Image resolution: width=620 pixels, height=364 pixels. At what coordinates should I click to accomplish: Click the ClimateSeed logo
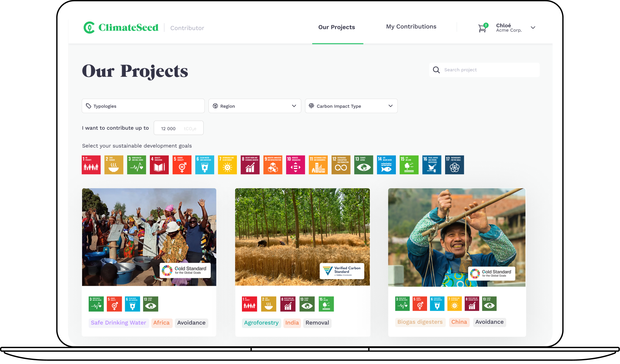[121, 27]
